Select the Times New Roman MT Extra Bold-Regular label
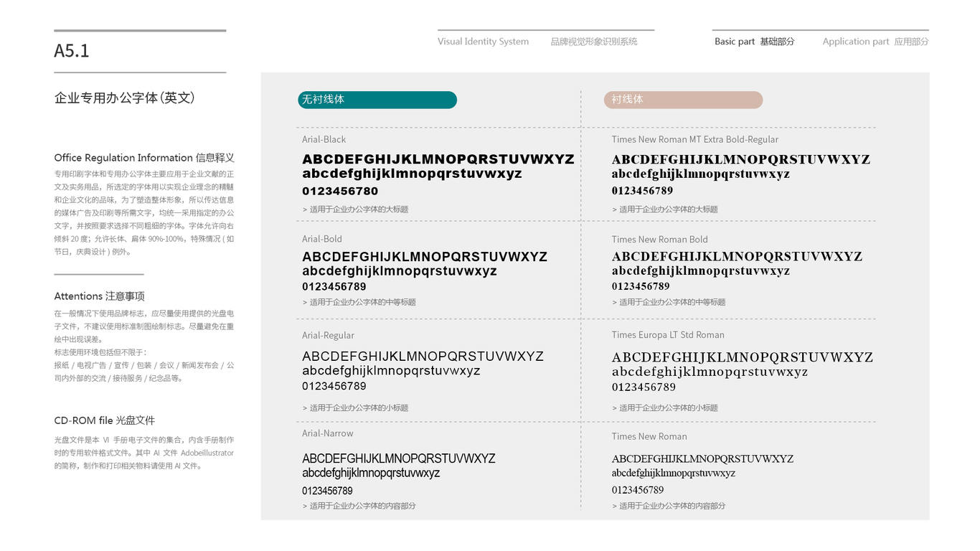This screenshot has height=551, width=980. tap(694, 139)
